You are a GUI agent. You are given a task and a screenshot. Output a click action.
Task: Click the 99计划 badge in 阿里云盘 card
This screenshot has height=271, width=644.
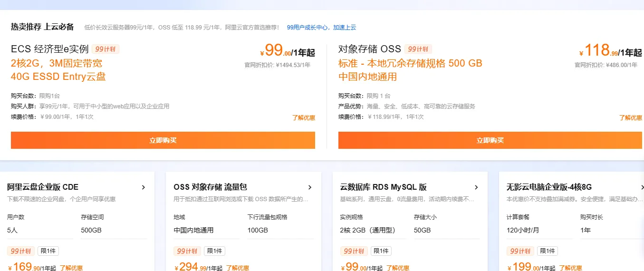tap(21, 251)
